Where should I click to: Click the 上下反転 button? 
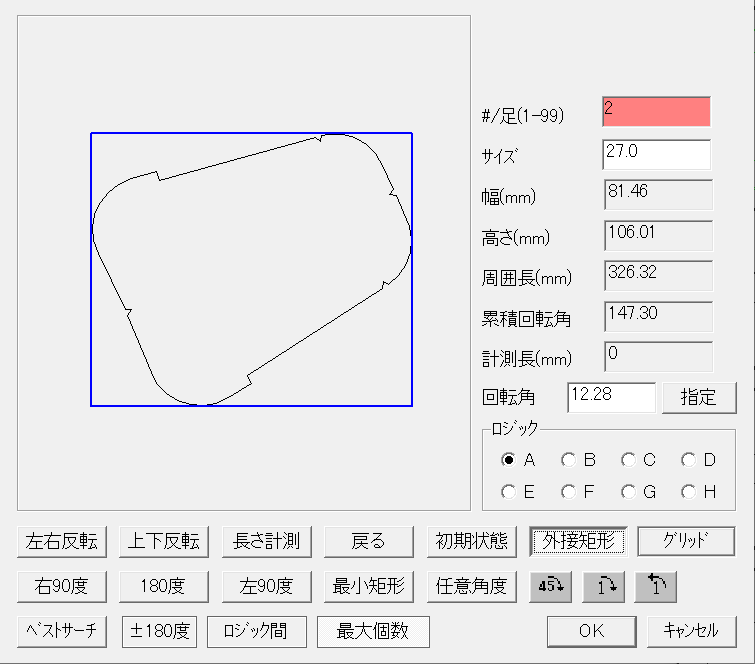pyautogui.click(x=164, y=542)
